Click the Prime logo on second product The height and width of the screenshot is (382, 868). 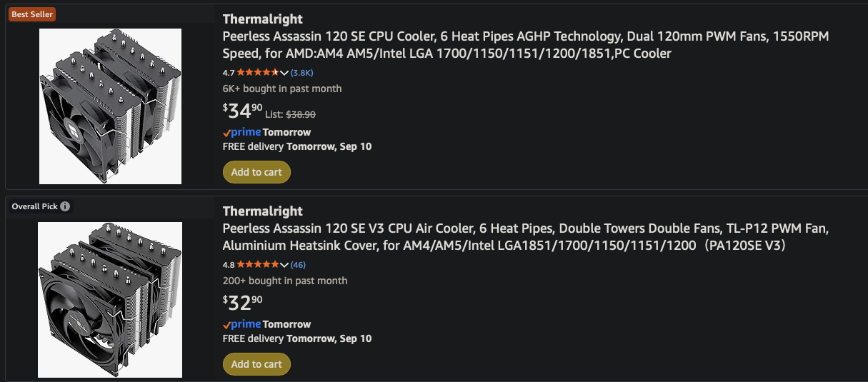tap(241, 324)
